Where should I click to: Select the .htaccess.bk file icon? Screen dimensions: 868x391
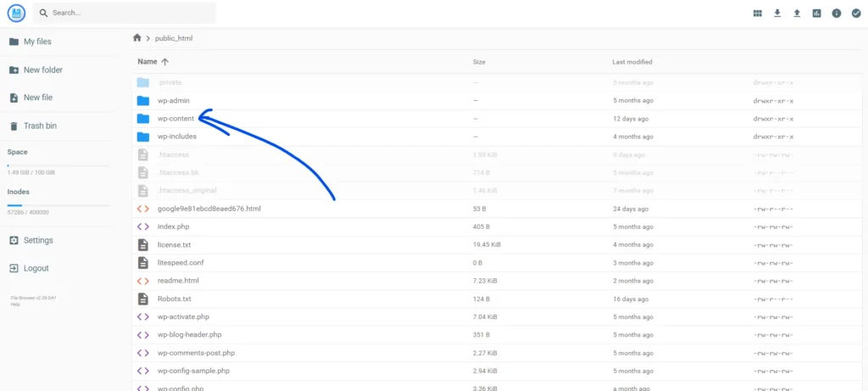142,172
